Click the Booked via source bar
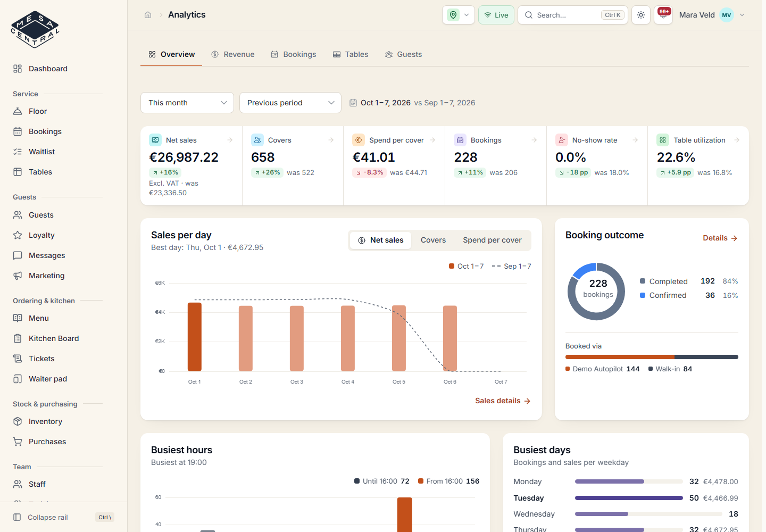The image size is (766, 532). coord(652,357)
